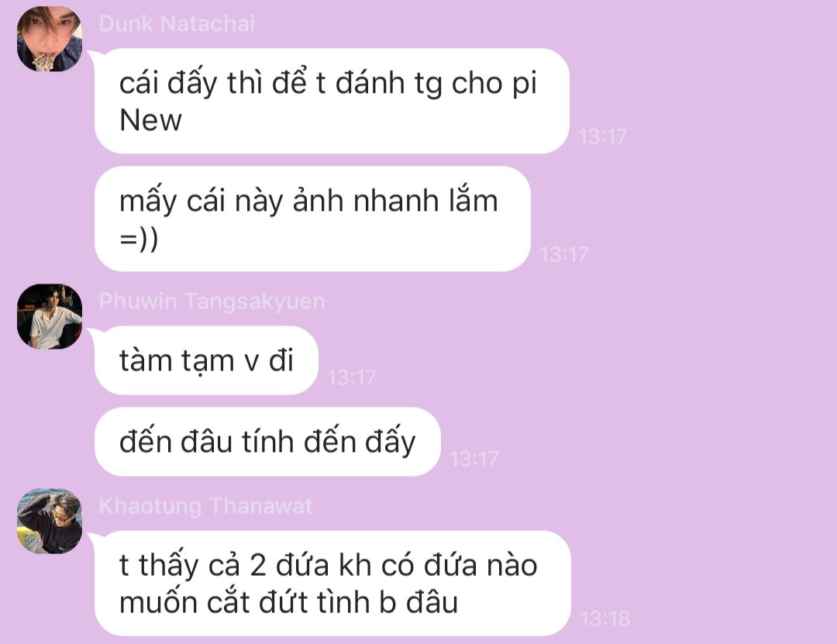The height and width of the screenshot is (644, 837).
Task: Click the word 'New' in Dunk's message
Action: pos(150,120)
